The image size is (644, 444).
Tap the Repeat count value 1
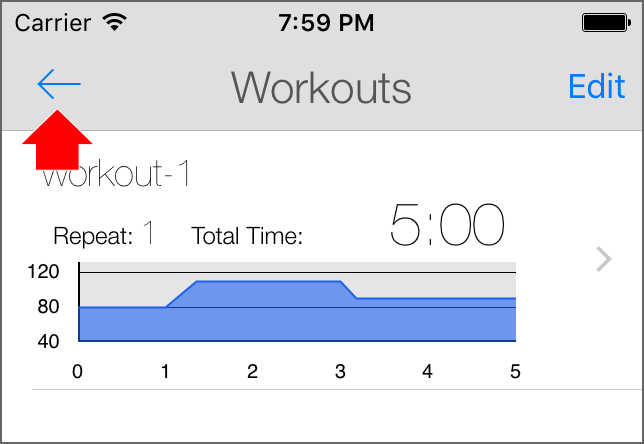tap(148, 234)
